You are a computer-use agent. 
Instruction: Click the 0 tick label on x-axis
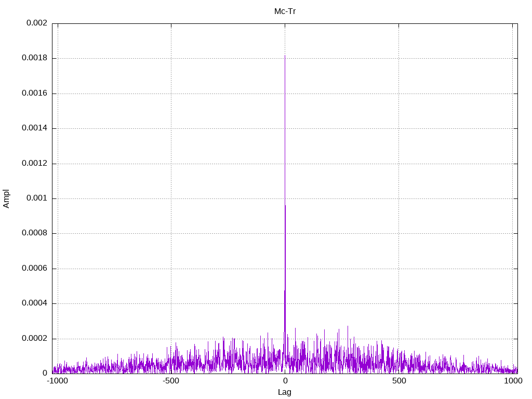pyautogui.click(x=285, y=381)
